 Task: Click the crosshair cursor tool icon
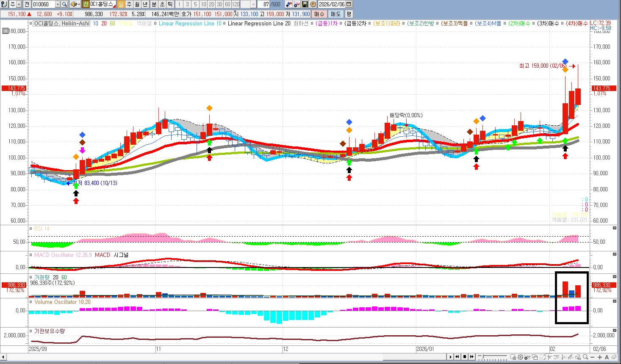[x=550, y=357]
